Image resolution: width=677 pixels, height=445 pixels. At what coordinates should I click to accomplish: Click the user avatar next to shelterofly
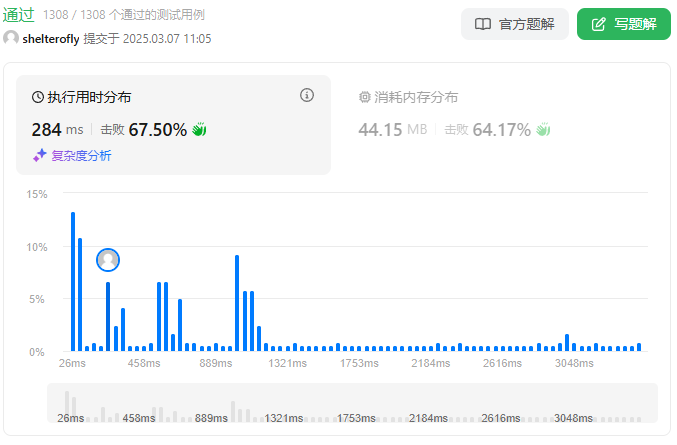click(x=11, y=38)
